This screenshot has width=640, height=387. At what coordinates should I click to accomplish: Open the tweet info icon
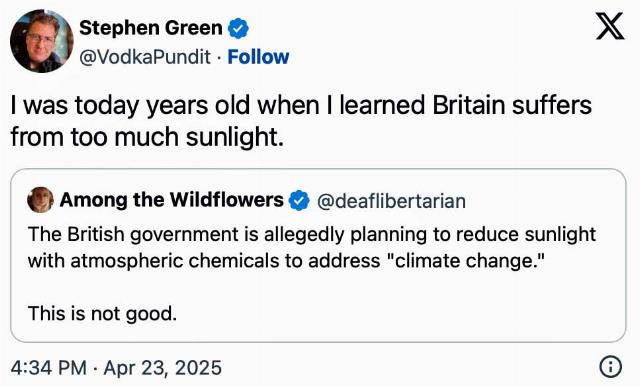611,367
